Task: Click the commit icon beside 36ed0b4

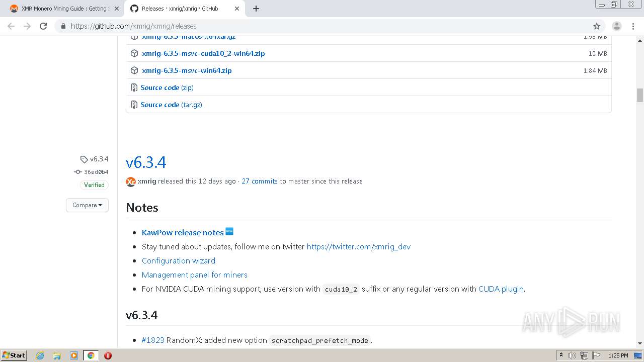Action: [x=77, y=172]
